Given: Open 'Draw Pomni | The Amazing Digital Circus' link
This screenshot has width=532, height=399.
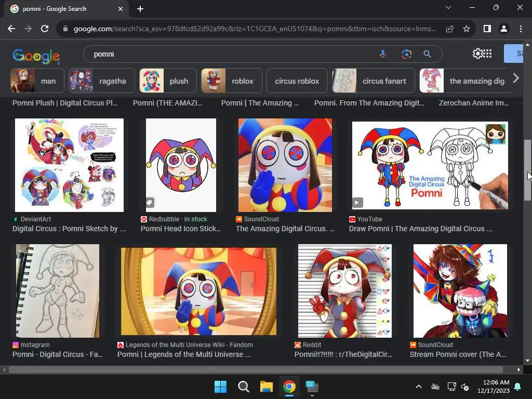Looking at the screenshot, I should (420, 229).
